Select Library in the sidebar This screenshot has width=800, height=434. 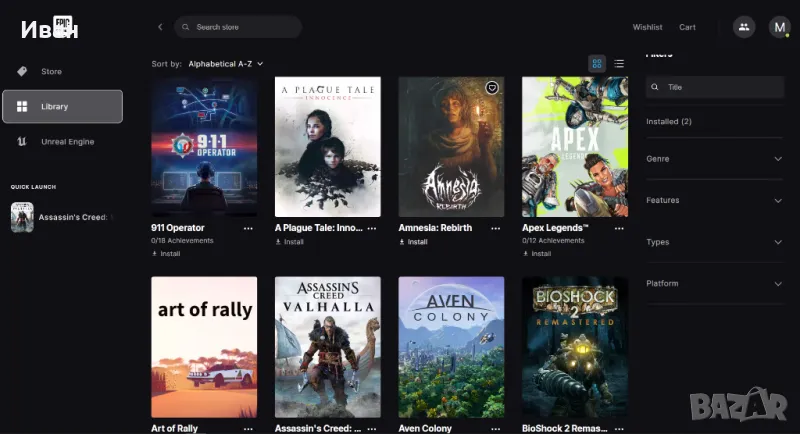coord(62,107)
